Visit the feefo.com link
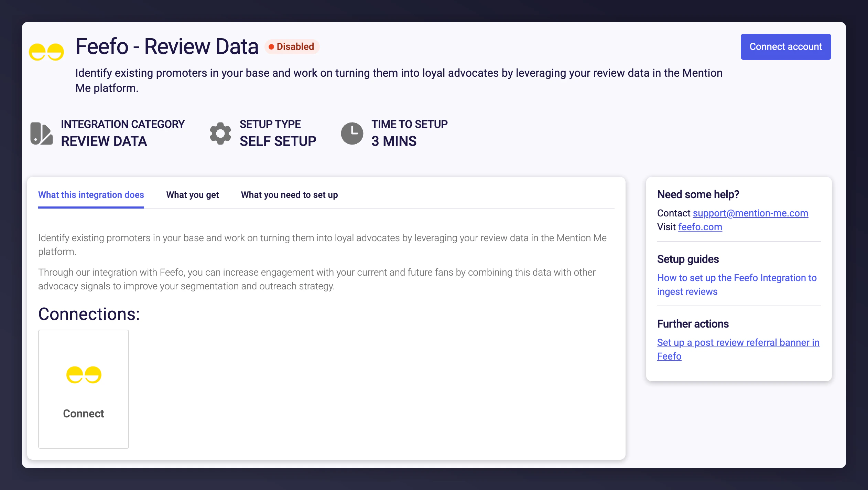Viewport: 868px width, 490px height. tap(700, 227)
